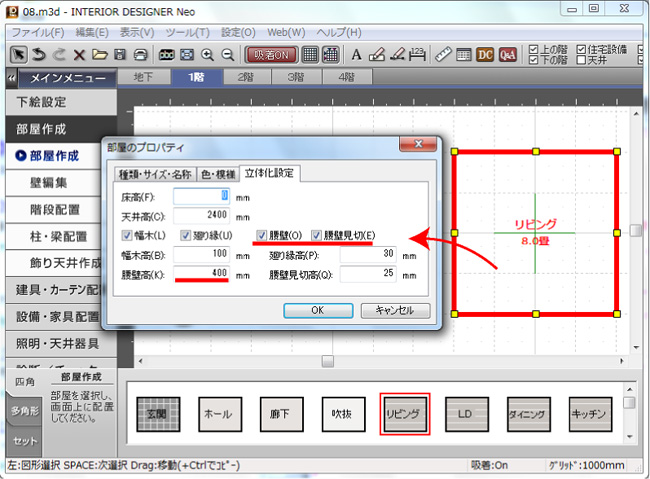Click the save floppy disk icon
Viewport: 650px width, 479px height.
pos(120,54)
